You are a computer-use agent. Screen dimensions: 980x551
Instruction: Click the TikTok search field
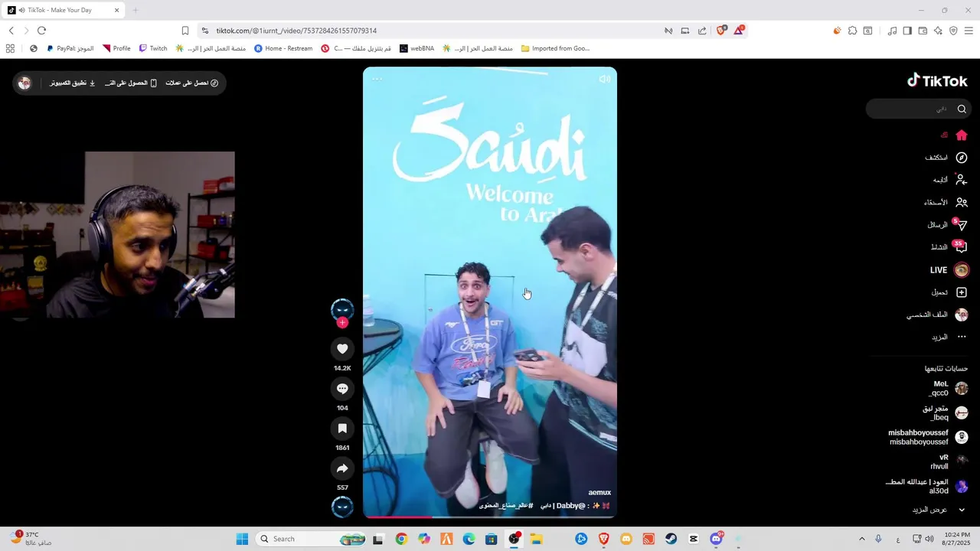pyautogui.click(x=919, y=109)
